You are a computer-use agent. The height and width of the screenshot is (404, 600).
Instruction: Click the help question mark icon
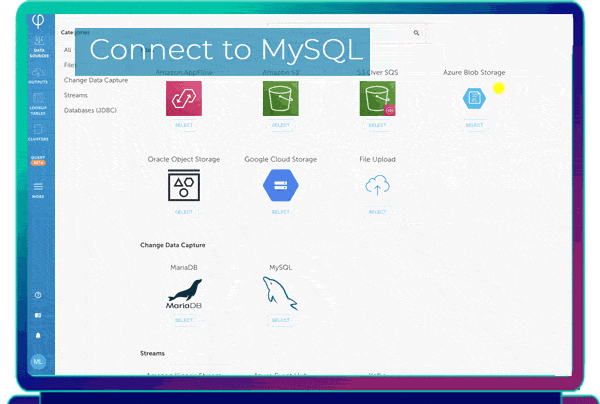pyautogui.click(x=38, y=295)
